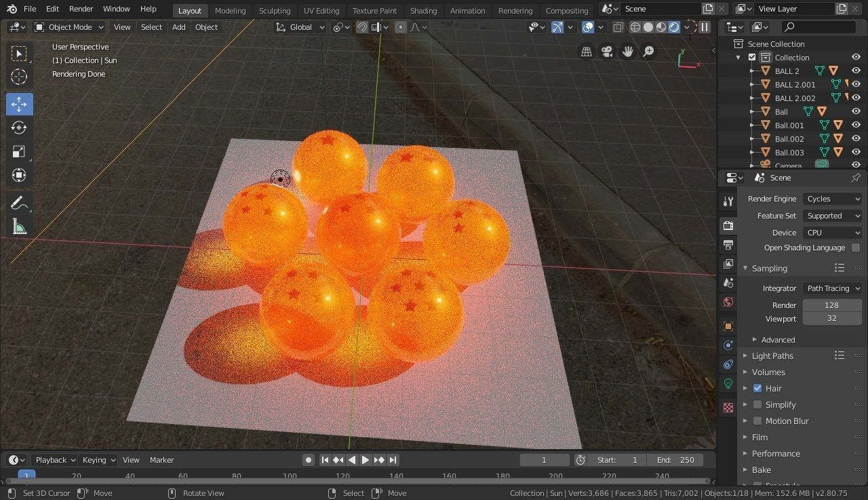Open the Window menu
The image size is (868, 500).
(x=116, y=9)
